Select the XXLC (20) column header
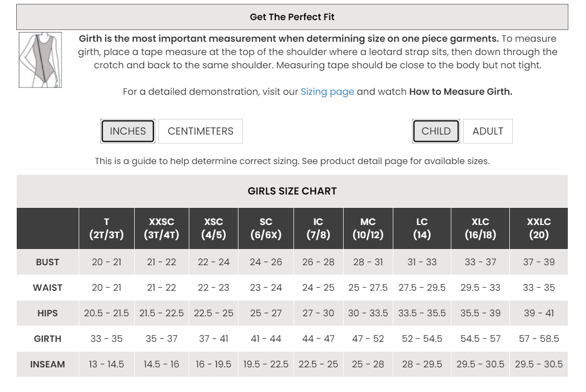Image resolution: width=586 pixels, height=392 pixels. point(539,228)
